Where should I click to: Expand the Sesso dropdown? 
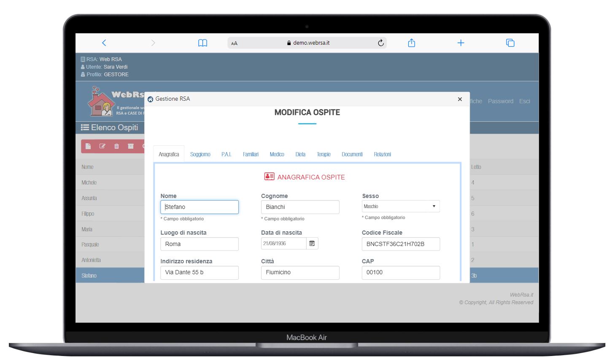coord(400,206)
